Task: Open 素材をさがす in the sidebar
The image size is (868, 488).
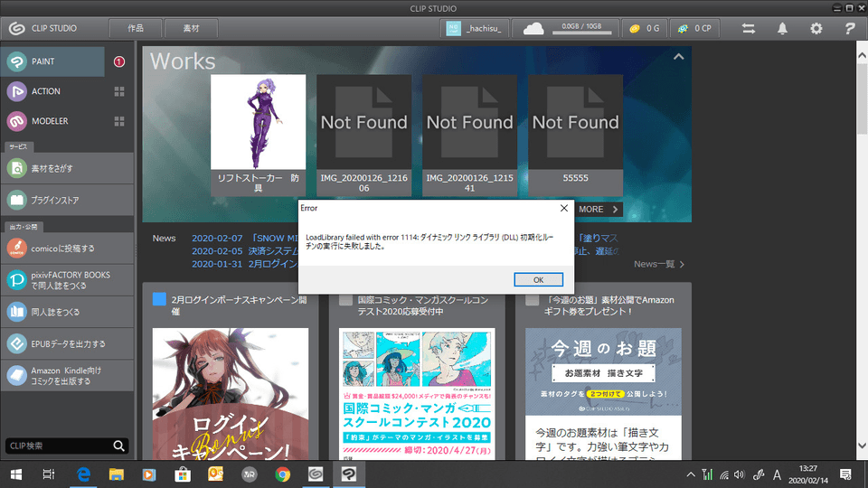Action: (x=67, y=168)
